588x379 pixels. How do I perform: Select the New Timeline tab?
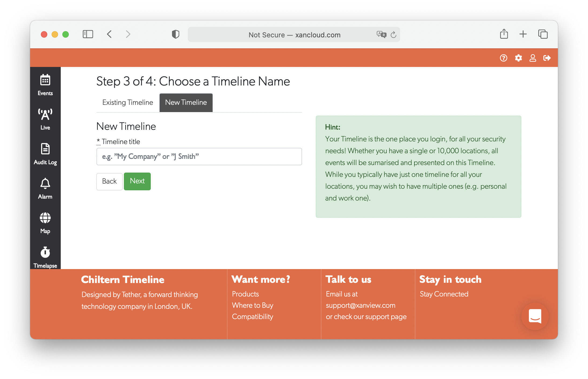[x=186, y=102]
